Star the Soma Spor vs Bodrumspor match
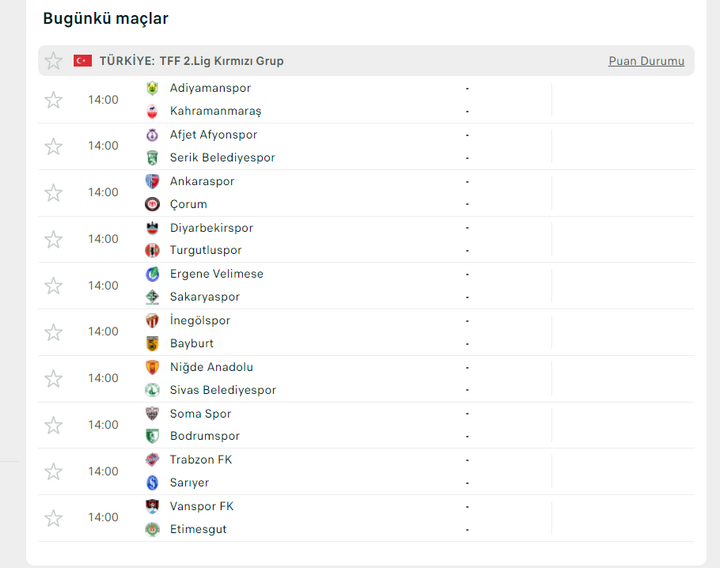The height and width of the screenshot is (568, 720). pyautogui.click(x=53, y=425)
